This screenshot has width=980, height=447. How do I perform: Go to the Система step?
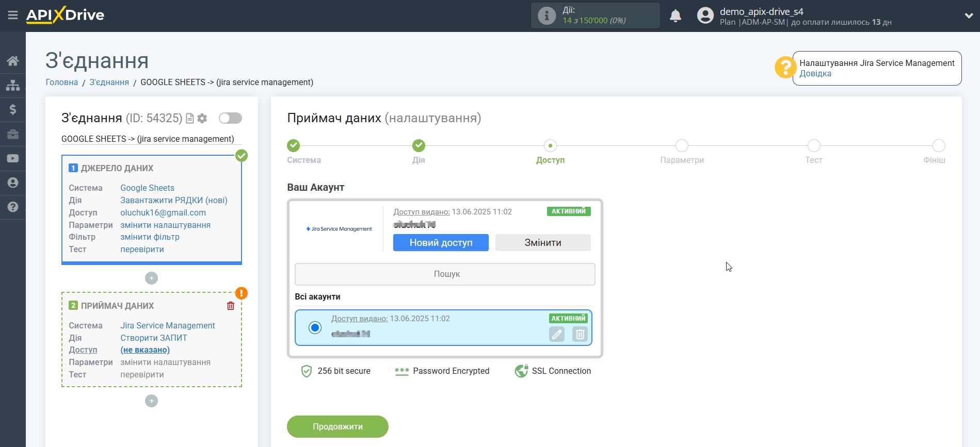pyautogui.click(x=294, y=145)
